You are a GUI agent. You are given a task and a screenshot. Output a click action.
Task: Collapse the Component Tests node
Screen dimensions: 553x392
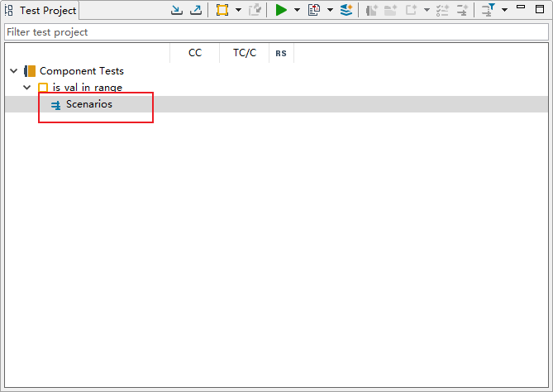coord(14,71)
